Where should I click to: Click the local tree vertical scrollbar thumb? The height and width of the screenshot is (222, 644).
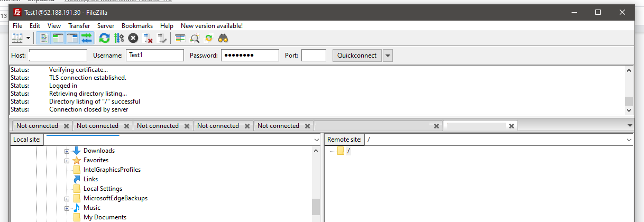pos(316,207)
